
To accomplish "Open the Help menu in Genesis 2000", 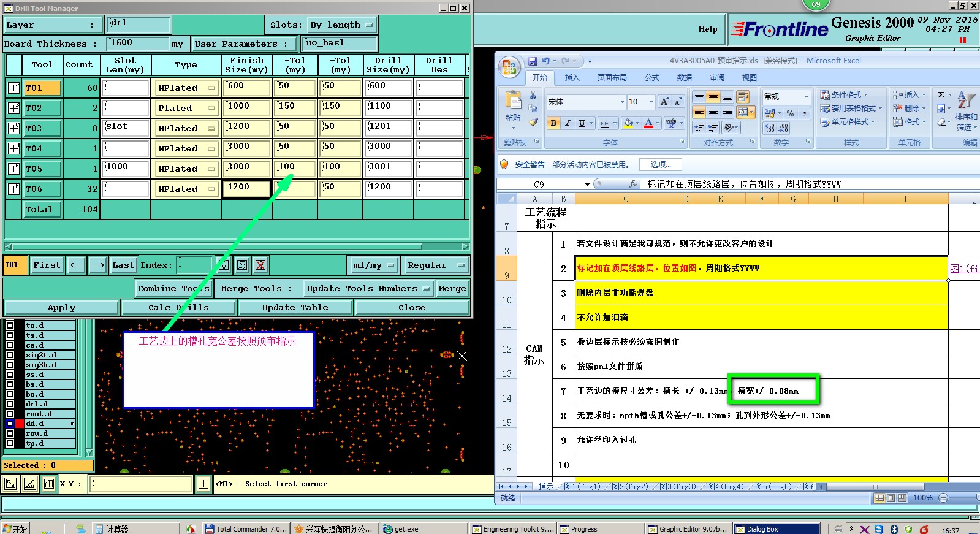I will 707,29.
